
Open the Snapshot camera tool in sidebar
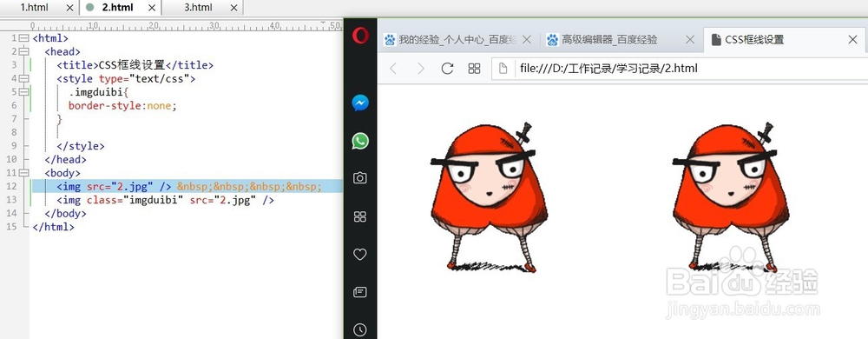(x=360, y=178)
